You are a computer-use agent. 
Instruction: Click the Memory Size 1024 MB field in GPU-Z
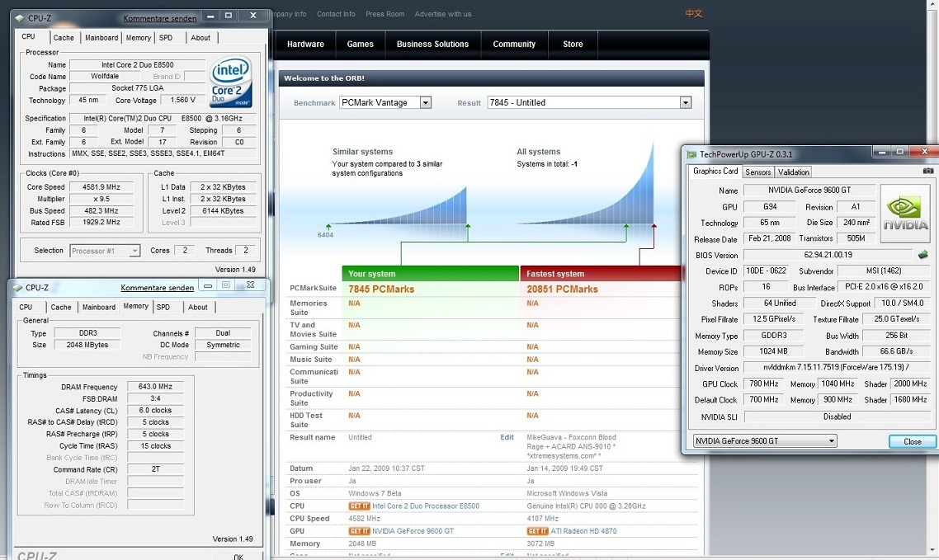pyautogui.click(x=773, y=352)
